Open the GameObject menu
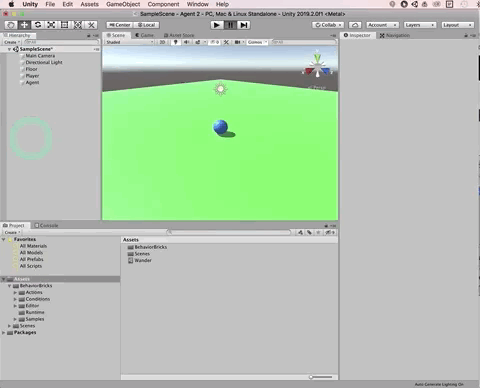The image size is (480, 388). click(123, 4)
